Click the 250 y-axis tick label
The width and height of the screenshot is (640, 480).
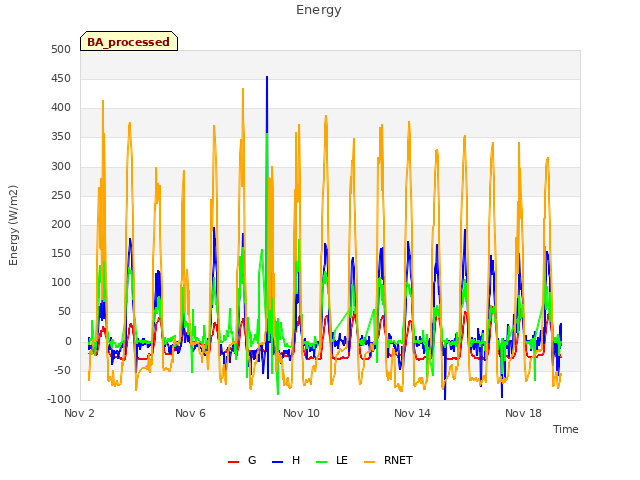pos(61,196)
